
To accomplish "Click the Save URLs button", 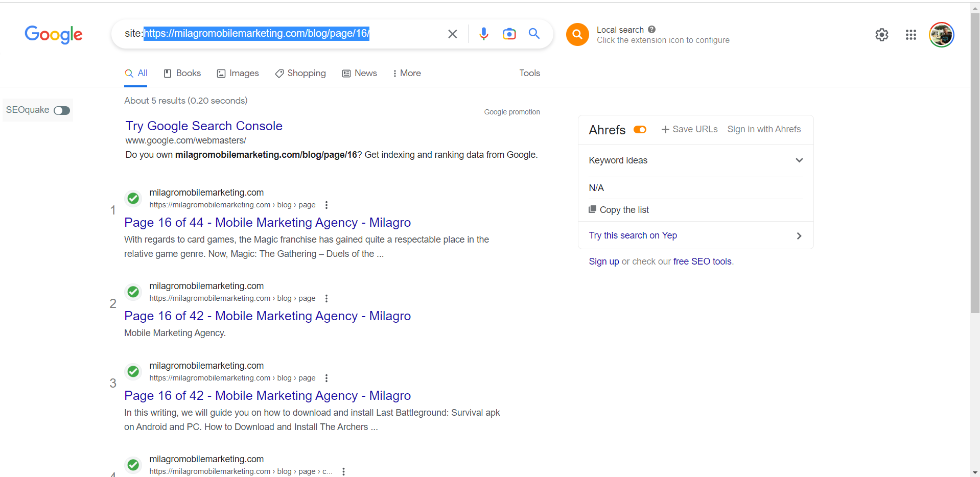I will point(689,129).
